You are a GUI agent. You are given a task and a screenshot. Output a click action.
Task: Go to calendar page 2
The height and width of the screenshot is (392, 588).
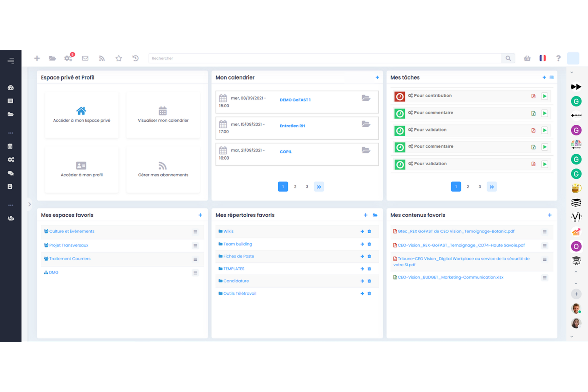tap(295, 187)
